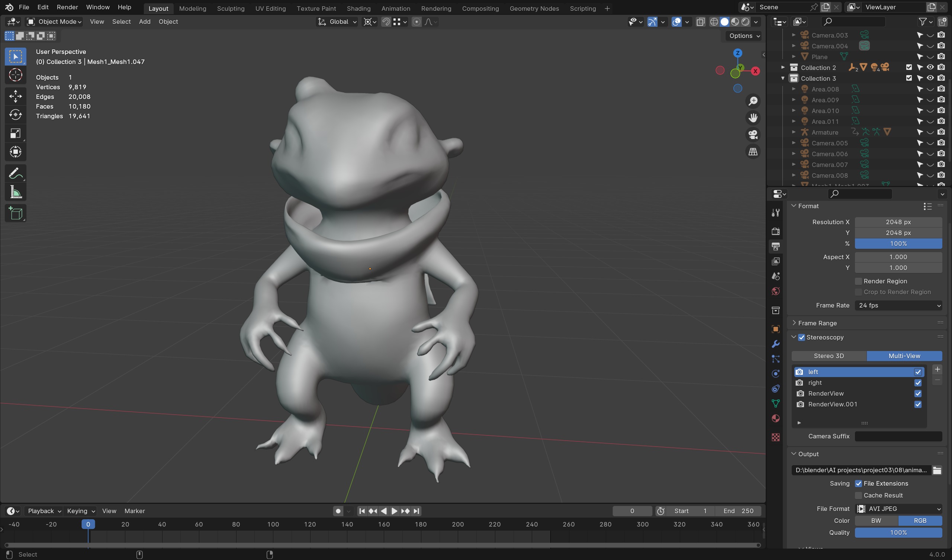Select the Cursor tool in toolbar
The image size is (952, 560).
(16, 75)
